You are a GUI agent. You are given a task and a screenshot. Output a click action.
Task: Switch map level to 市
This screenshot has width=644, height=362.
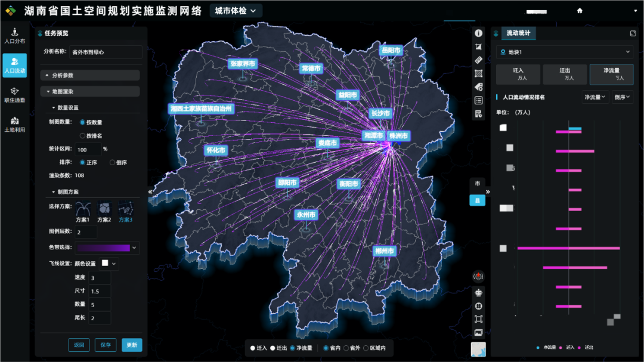click(477, 184)
